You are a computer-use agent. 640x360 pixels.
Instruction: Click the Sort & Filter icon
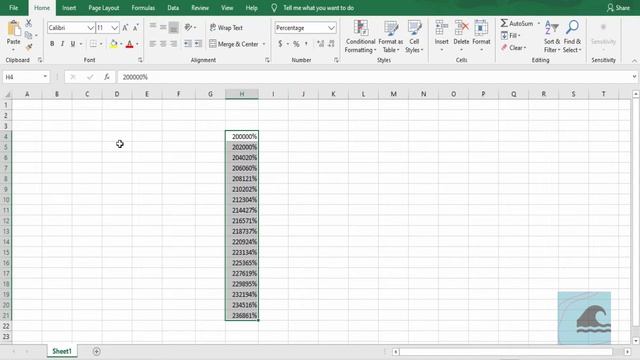[x=552, y=28]
